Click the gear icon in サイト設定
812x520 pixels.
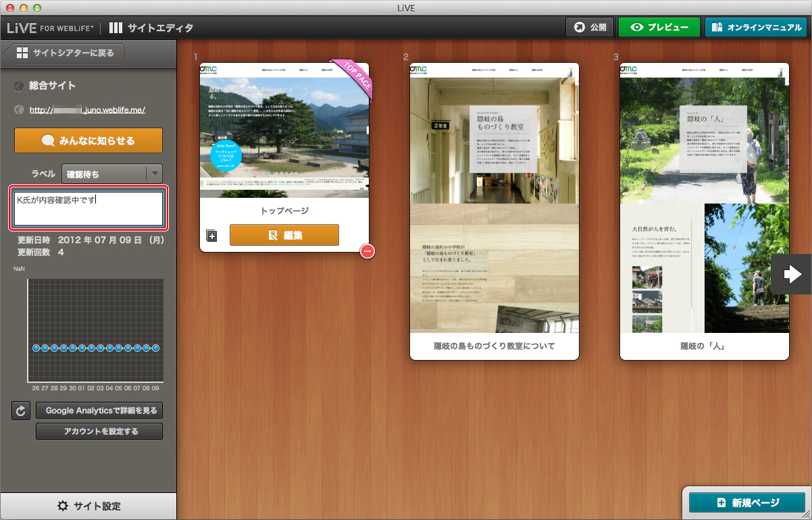point(63,506)
